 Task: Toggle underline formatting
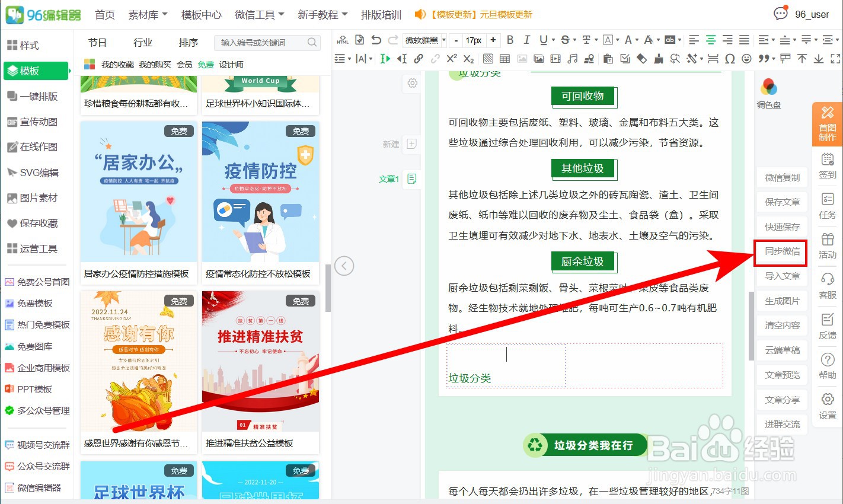click(543, 40)
